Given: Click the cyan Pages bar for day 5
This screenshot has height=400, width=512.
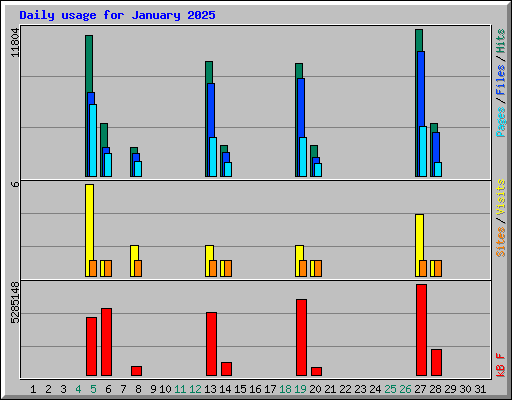Looking at the screenshot, I should pos(93,140).
